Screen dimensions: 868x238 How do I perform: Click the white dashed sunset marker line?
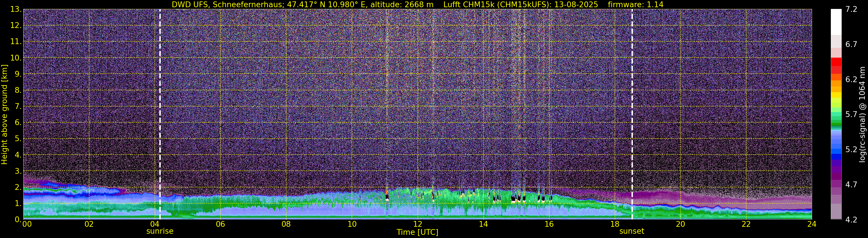click(x=632, y=114)
